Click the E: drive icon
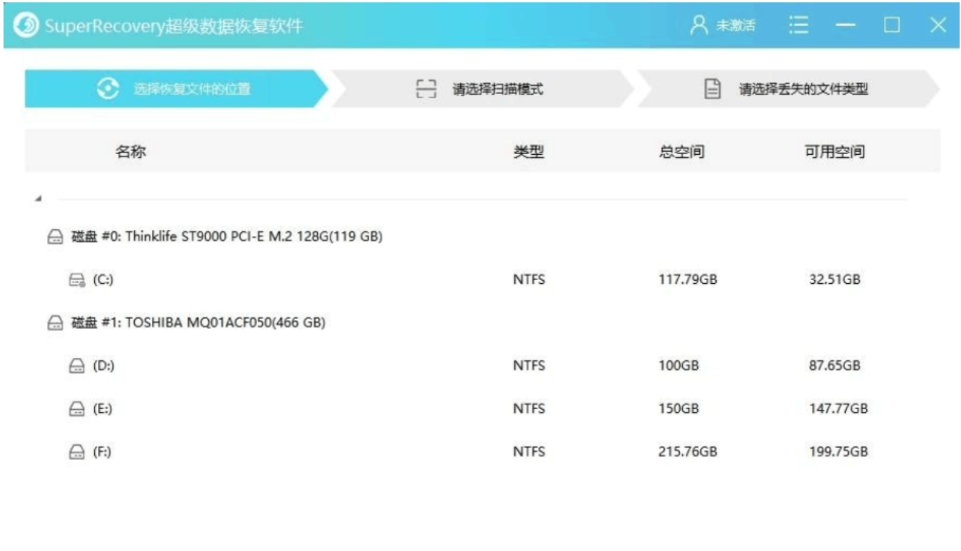Viewport: 961px width, 551px height. (x=77, y=409)
